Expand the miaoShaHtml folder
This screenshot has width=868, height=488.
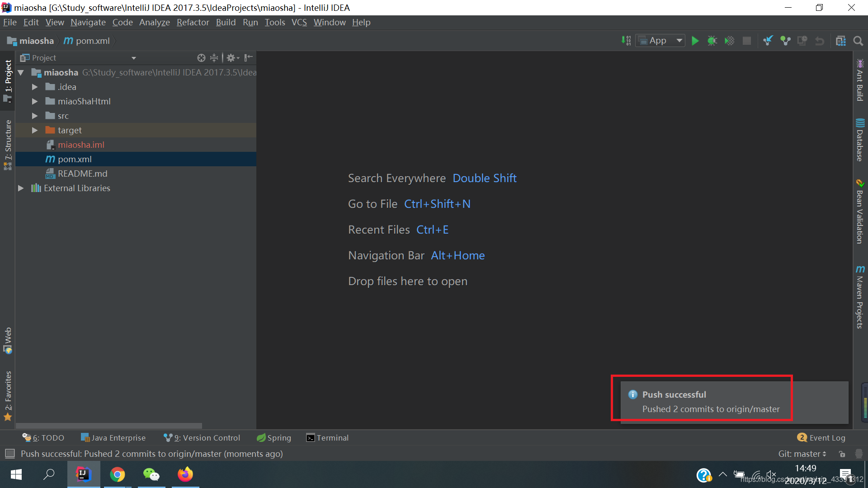35,101
